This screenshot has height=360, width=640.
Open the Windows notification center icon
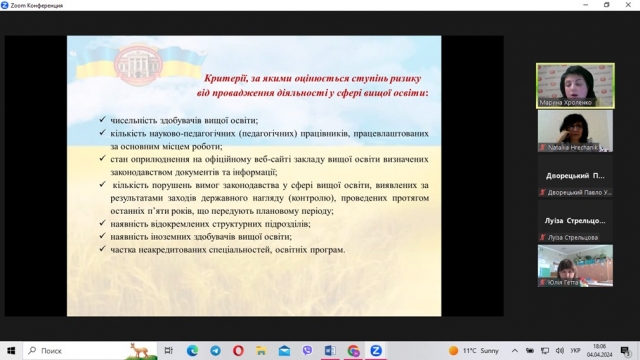click(x=626, y=351)
